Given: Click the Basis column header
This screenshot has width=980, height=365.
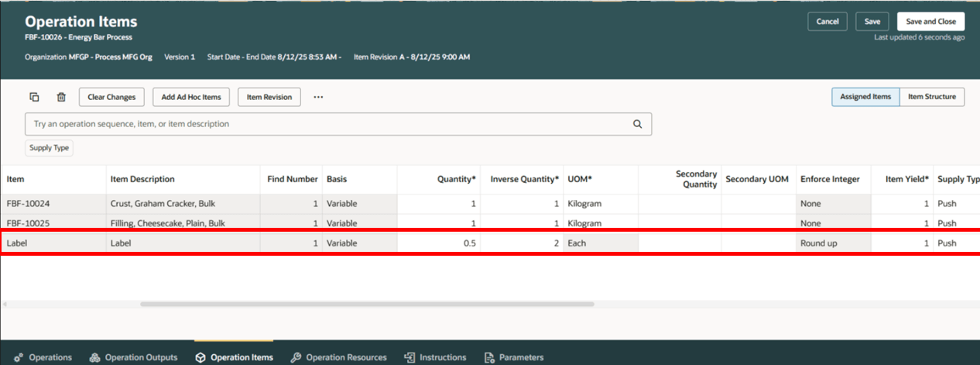Looking at the screenshot, I should (360, 179).
